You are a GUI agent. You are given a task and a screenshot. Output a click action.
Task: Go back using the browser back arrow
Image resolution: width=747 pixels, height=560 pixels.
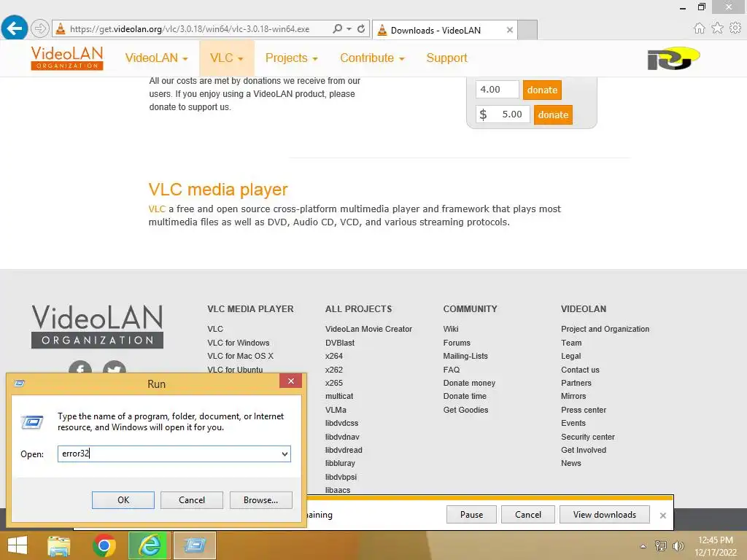[x=15, y=28]
